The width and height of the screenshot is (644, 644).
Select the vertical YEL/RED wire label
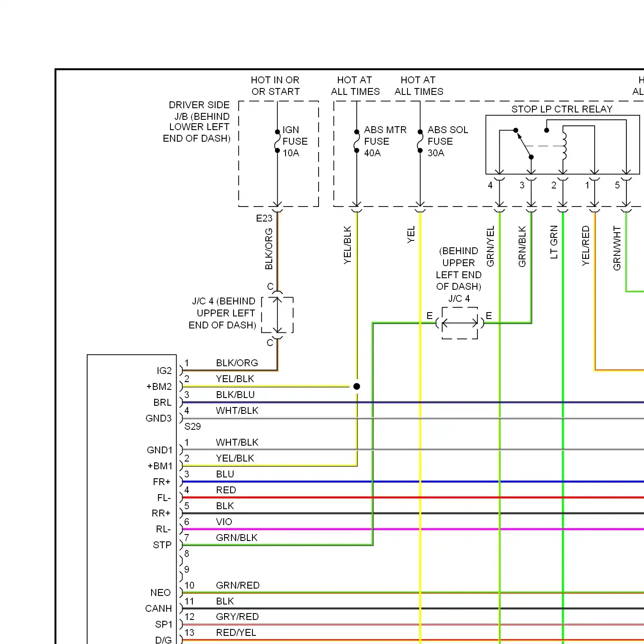[586, 246]
